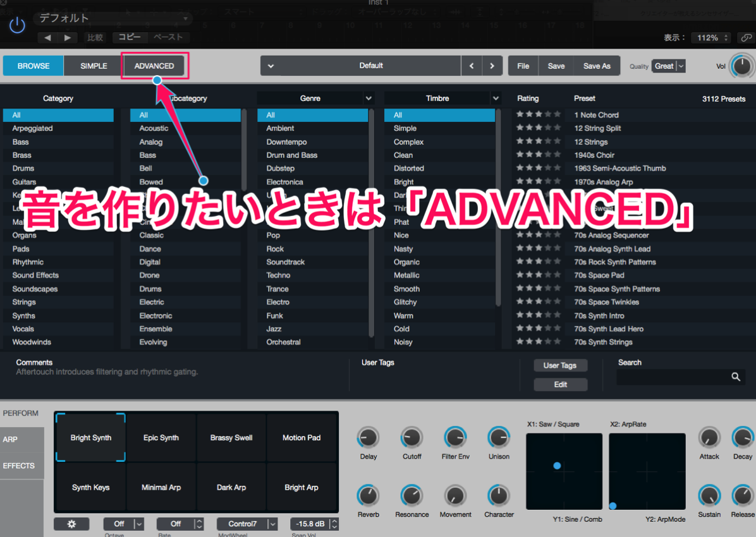Choose the 1940s Choir preset
Screen dimensions: 756x537
594,155
